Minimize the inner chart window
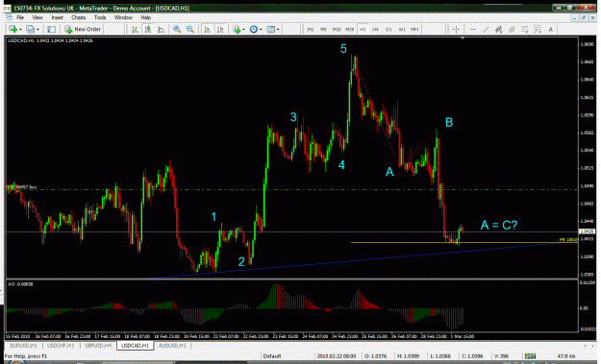The height and width of the screenshot is (364, 601). [575, 17]
